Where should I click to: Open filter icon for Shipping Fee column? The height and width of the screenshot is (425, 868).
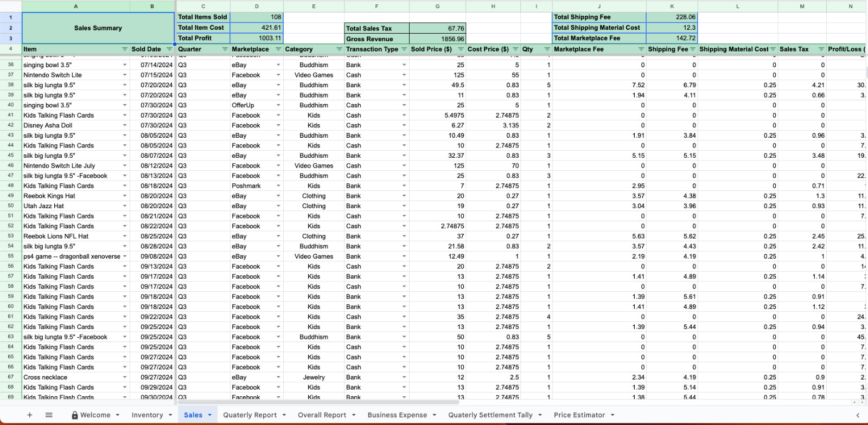693,49
